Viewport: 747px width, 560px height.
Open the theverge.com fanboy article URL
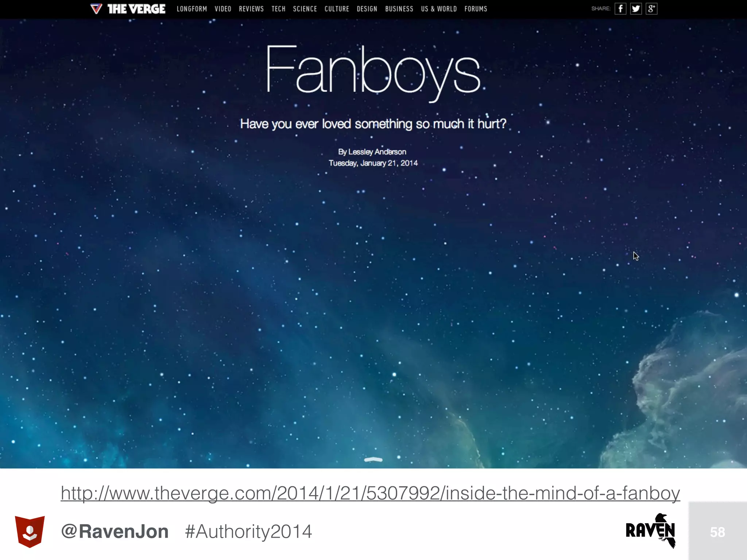(370, 493)
